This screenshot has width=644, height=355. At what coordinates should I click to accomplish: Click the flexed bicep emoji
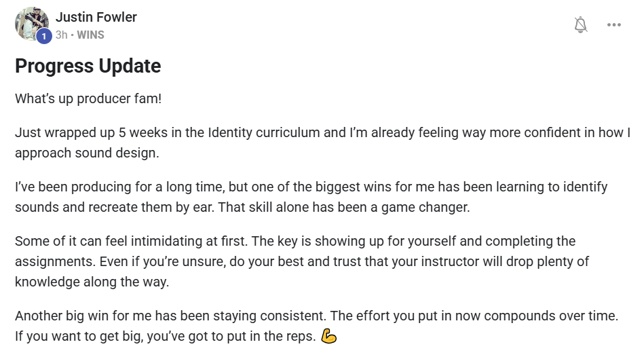point(329,336)
